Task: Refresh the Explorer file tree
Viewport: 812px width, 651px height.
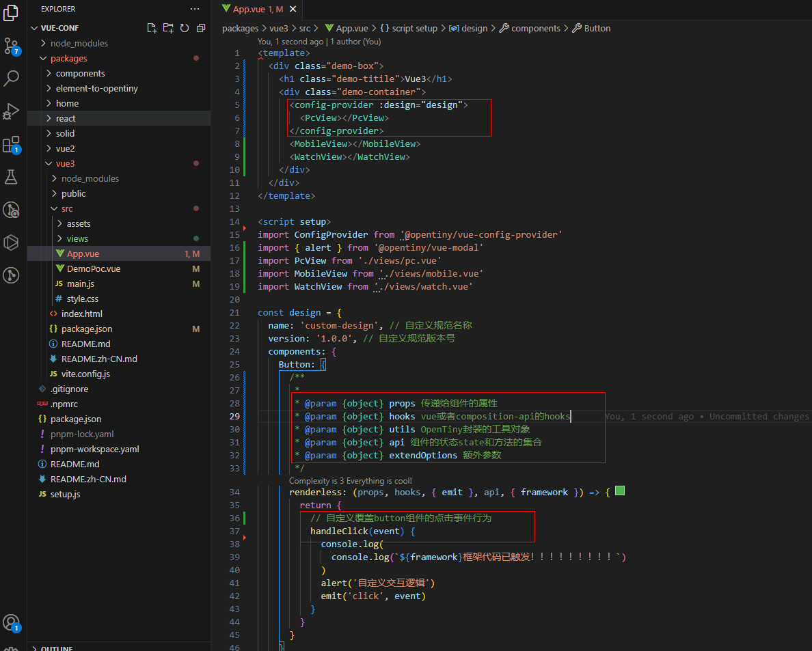Action: [185, 28]
